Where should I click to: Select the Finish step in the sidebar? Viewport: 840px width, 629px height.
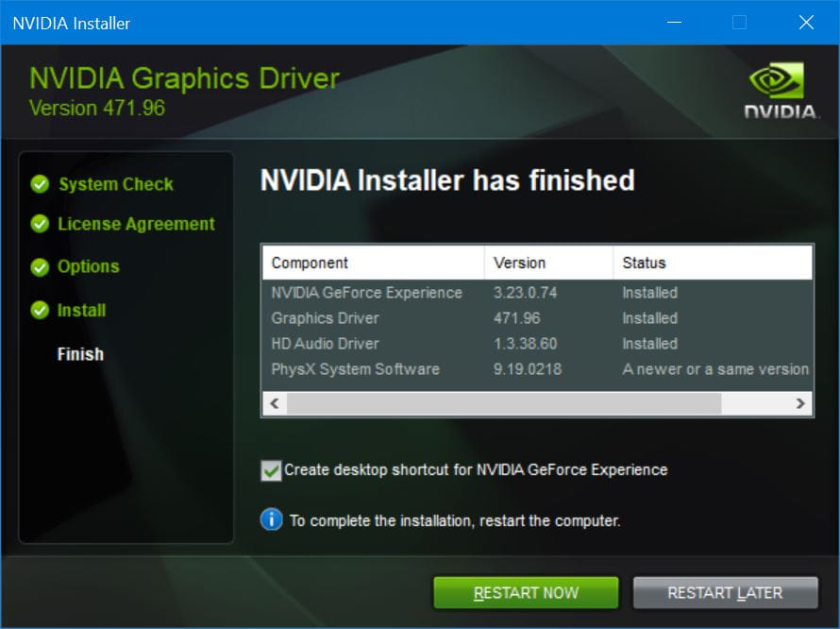click(x=80, y=354)
